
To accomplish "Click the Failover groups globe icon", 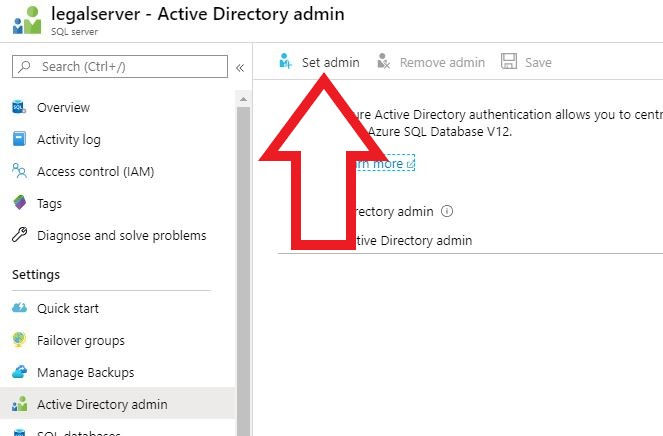I will pos(19,340).
